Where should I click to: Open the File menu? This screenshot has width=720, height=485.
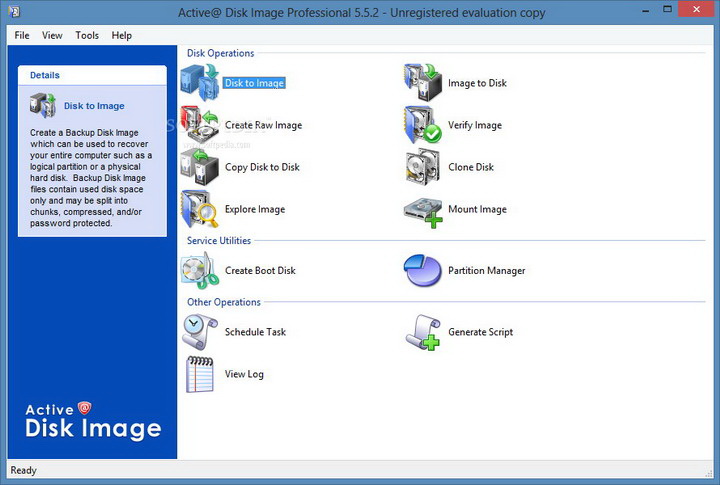click(x=22, y=35)
